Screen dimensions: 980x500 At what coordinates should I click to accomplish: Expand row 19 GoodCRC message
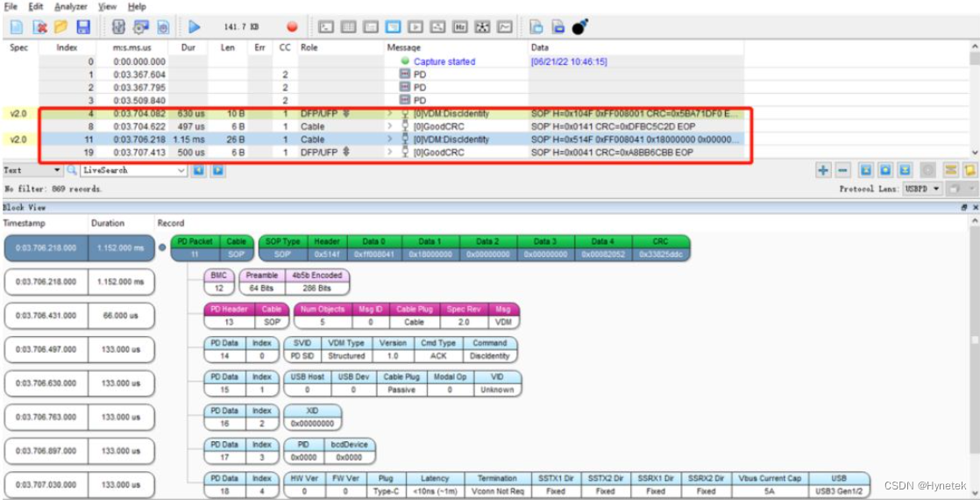click(x=391, y=152)
